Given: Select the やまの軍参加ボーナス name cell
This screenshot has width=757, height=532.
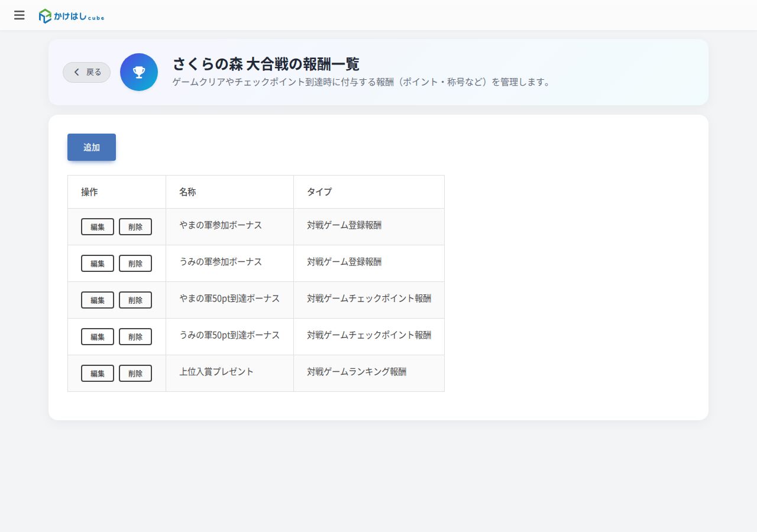Looking at the screenshot, I should (230, 227).
